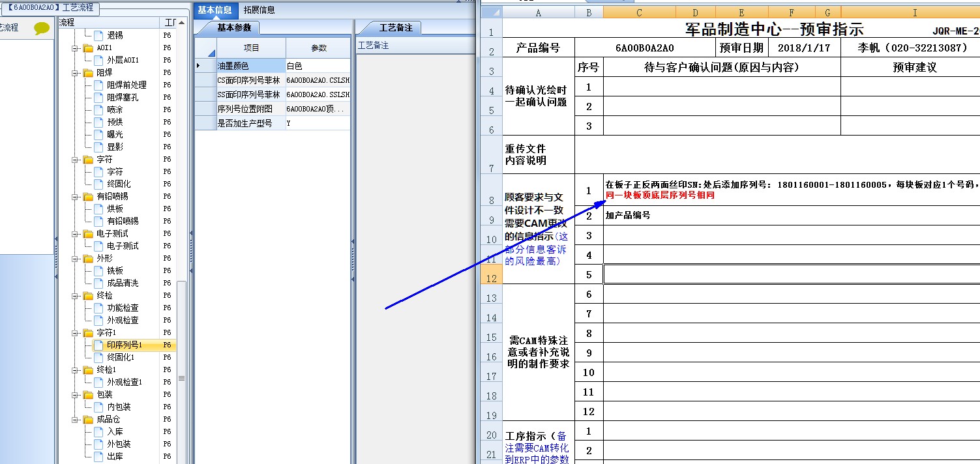
Task: Click the document icon beside 入库
Action: pos(98,431)
